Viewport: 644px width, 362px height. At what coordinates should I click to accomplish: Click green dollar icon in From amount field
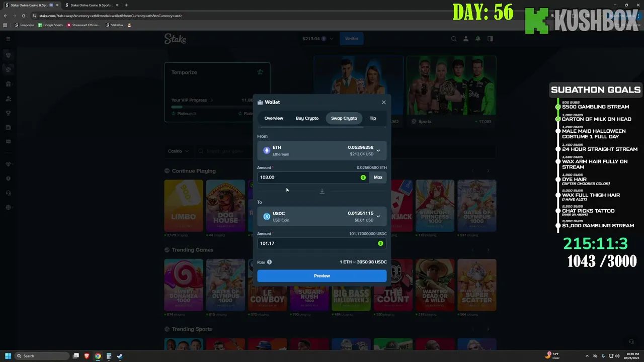click(x=363, y=177)
